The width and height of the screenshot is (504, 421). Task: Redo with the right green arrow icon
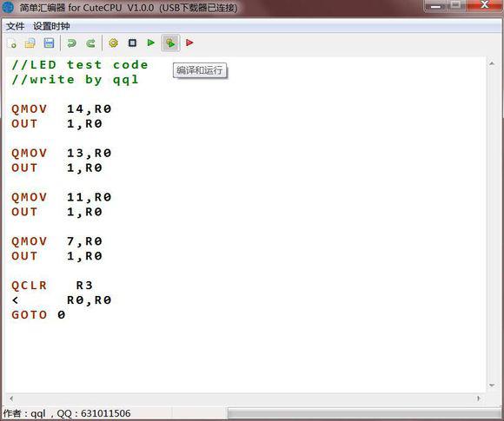click(x=91, y=43)
